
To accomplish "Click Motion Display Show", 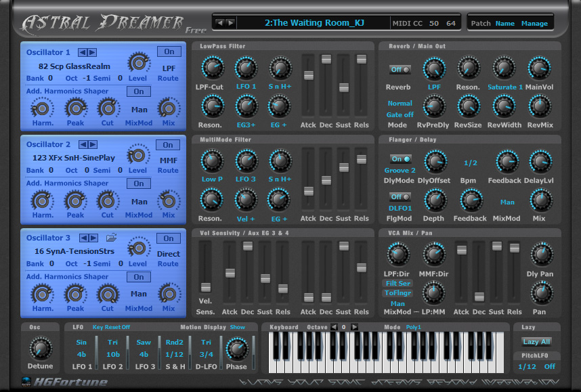I will coord(238,327).
